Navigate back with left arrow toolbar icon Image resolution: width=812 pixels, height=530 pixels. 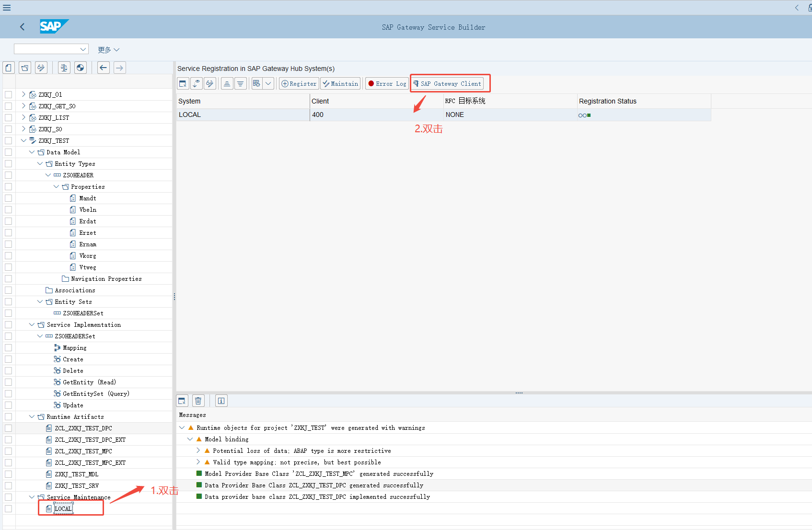point(104,68)
